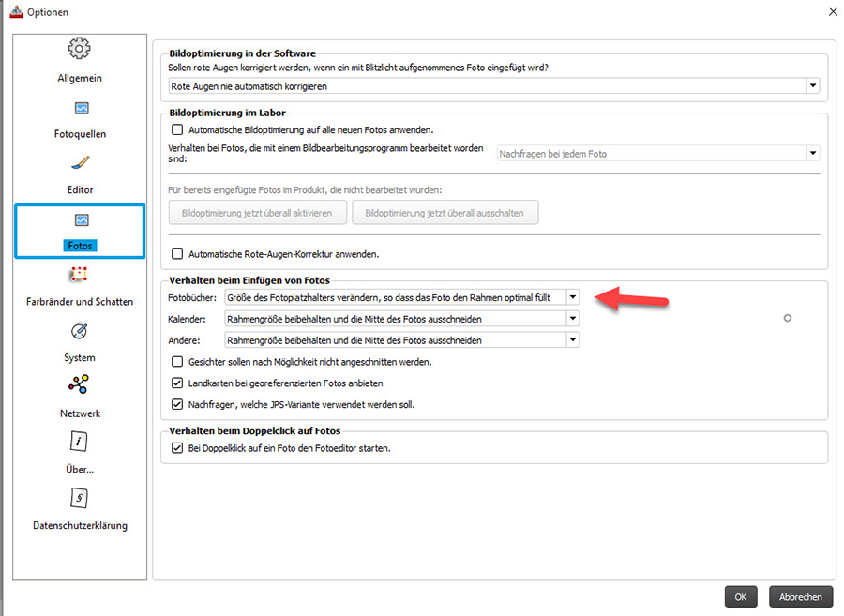Open the Nachfragen bei jedem Foto dropdown

coord(657,154)
